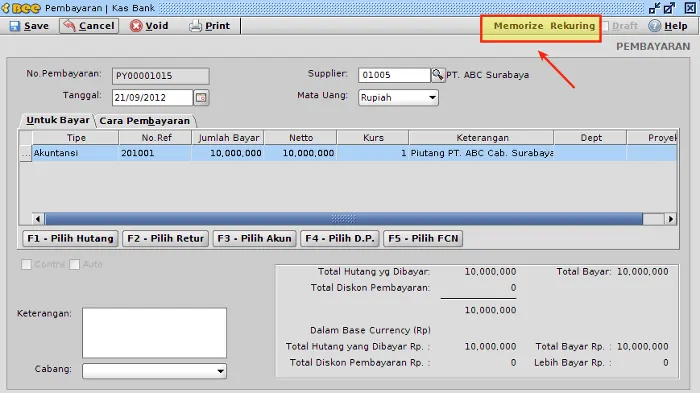Click the Keterangan column header
Image resolution: width=700 pixels, height=393 pixels.
pos(482,138)
